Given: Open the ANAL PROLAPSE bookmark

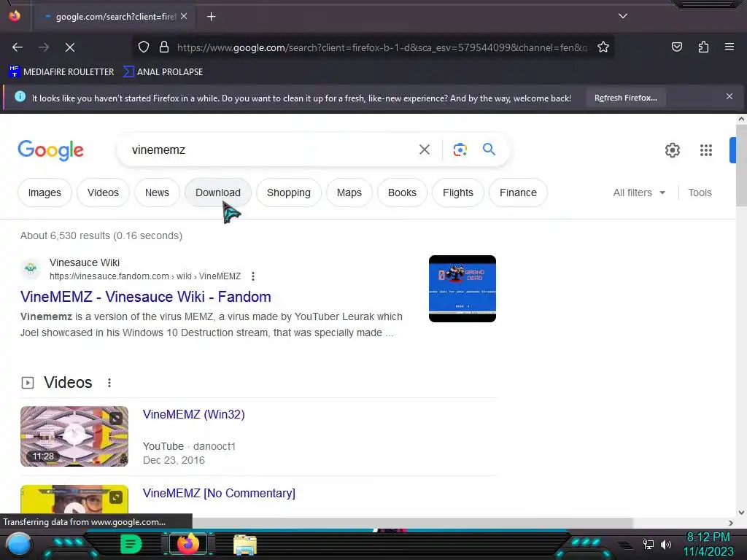Looking at the screenshot, I should [163, 72].
